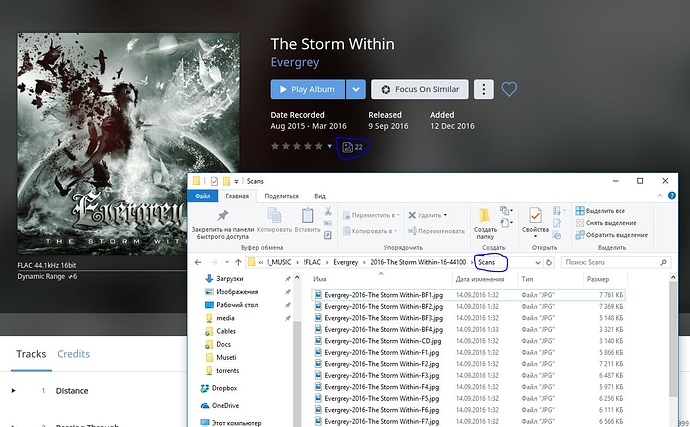Click the Evergrey breadcrumb in address bar

(x=345, y=262)
